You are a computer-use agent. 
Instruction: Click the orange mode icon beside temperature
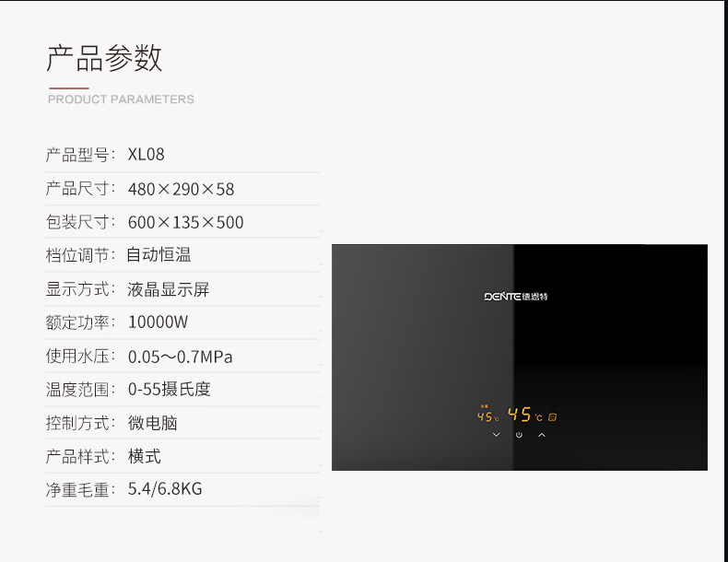coord(552,416)
